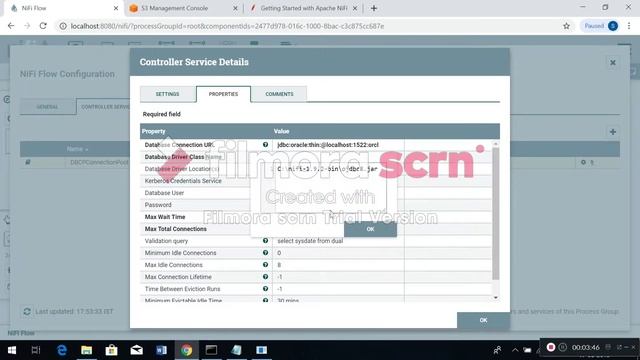Click help icon for Time Between Eviction Runs
This screenshot has height=360, width=640.
tap(265, 289)
